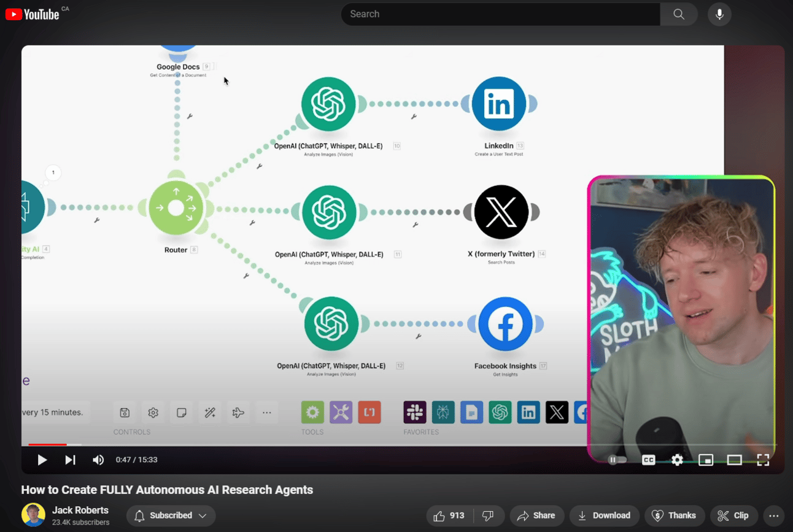Click the 'Create a User Text Post' label

pyautogui.click(x=499, y=154)
